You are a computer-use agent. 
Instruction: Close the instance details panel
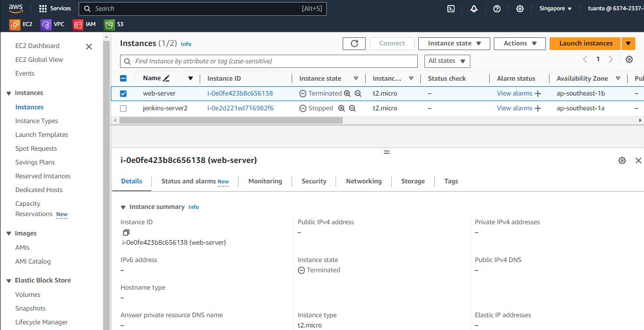click(638, 160)
